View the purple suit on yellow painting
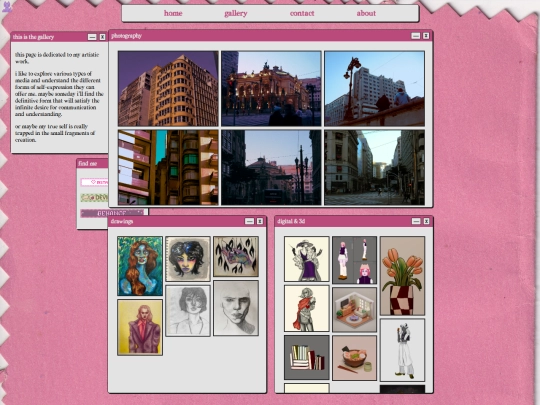 pos(140,327)
